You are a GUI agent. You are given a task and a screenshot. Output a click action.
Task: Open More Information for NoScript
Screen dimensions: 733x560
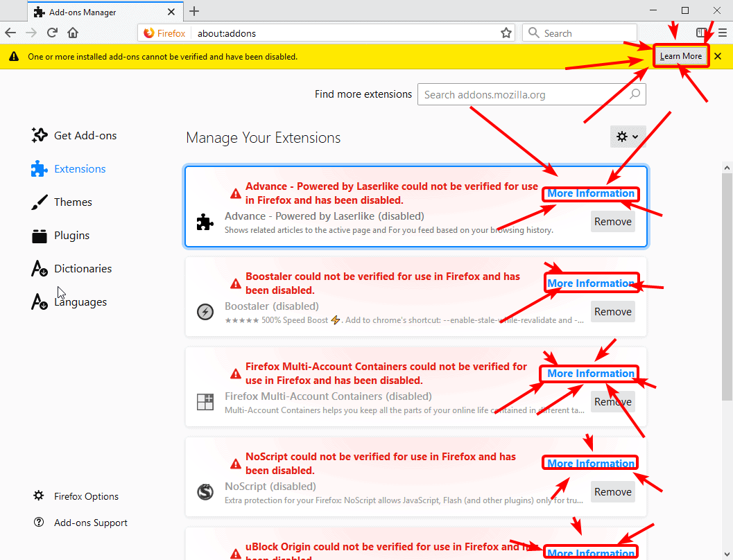click(591, 464)
